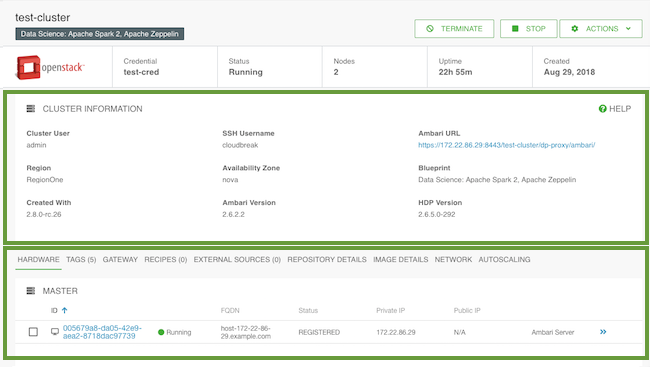Click the Master host group list icon
This screenshot has height=367, width=650.
tap(31, 291)
